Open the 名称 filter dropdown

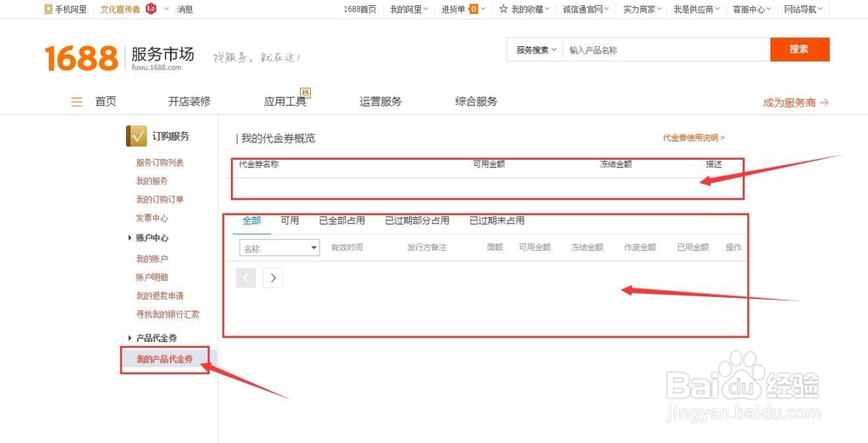pos(279,248)
